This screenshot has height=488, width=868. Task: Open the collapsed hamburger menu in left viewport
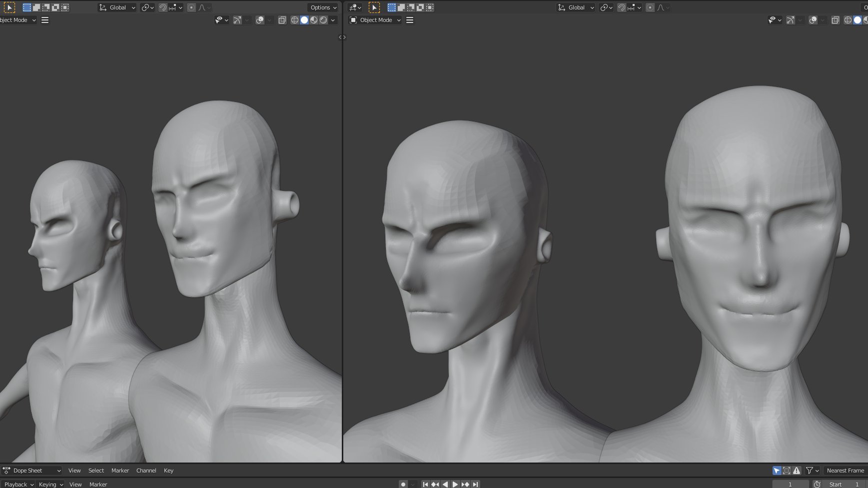coord(45,20)
